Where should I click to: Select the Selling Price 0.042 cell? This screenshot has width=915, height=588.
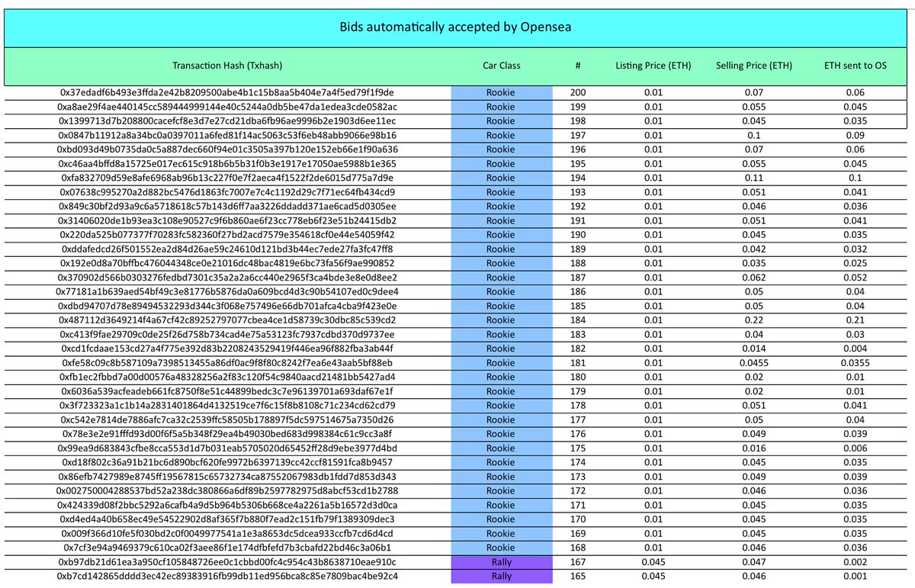(x=754, y=249)
